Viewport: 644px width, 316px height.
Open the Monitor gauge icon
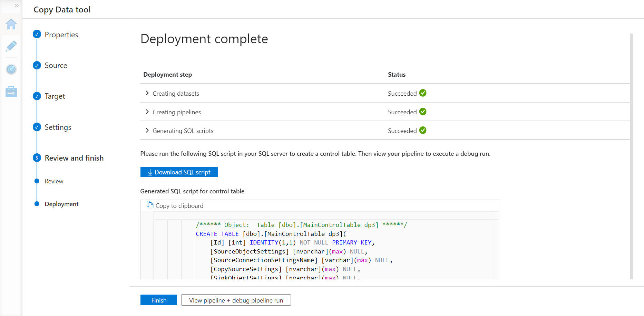pos(11,69)
